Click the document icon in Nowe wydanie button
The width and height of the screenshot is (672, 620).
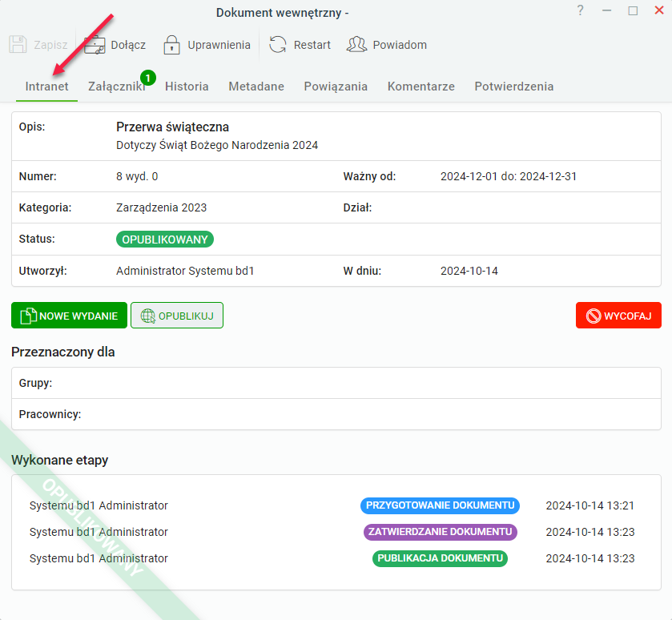(x=28, y=316)
